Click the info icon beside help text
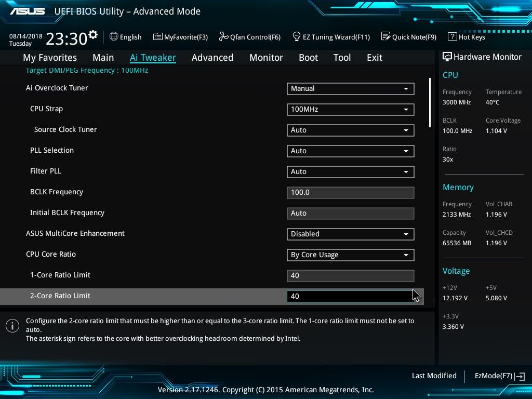The height and width of the screenshot is (399, 532). point(12,326)
